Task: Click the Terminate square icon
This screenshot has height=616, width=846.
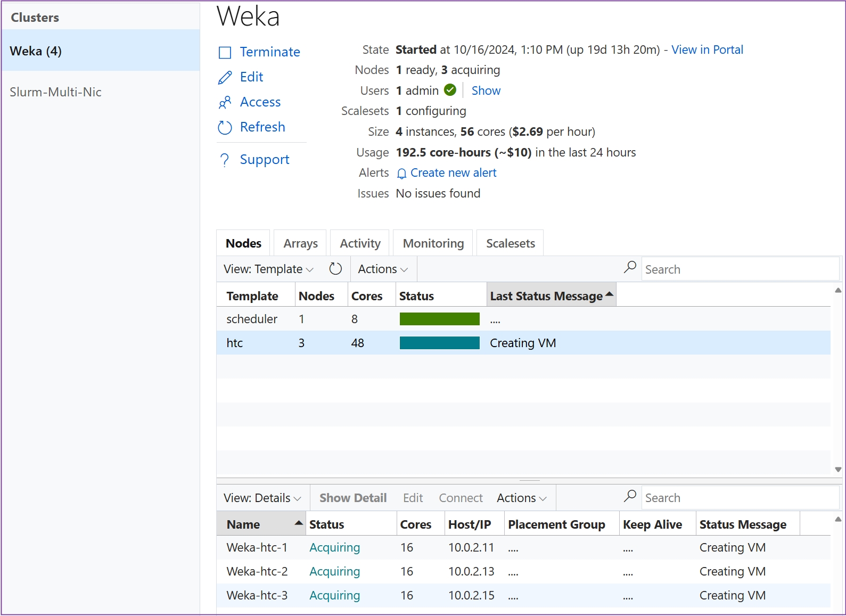Action: (x=225, y=53)
